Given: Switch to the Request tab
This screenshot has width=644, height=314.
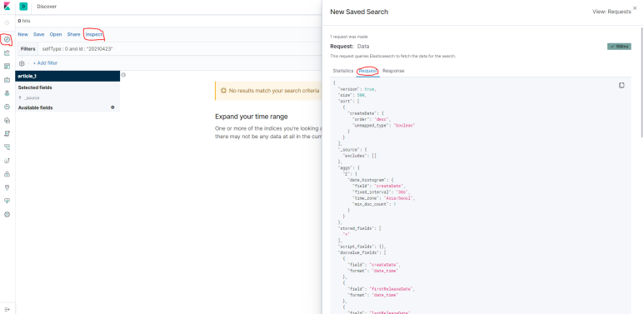Looking at the screenshot, I should tap(367, 71).
